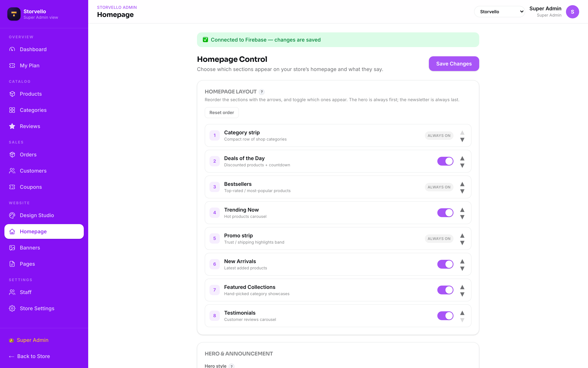Click the Super Admin crown link
The width and height of the screenshot is (588, 368).
pyautogui.click(x=29, y=340)
